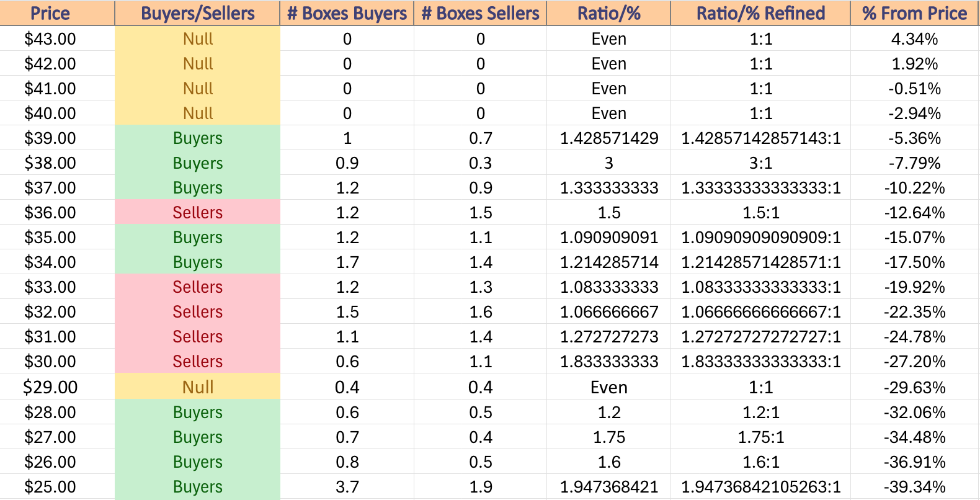Select the -39.34% from price cell
The height and width of the screenshot is (500, 980).
click(914, 487)
